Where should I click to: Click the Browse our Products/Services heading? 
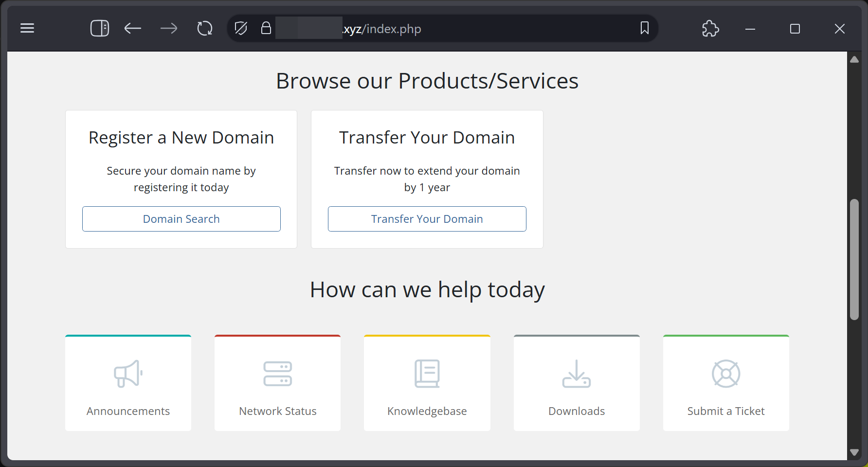point(427,81)
